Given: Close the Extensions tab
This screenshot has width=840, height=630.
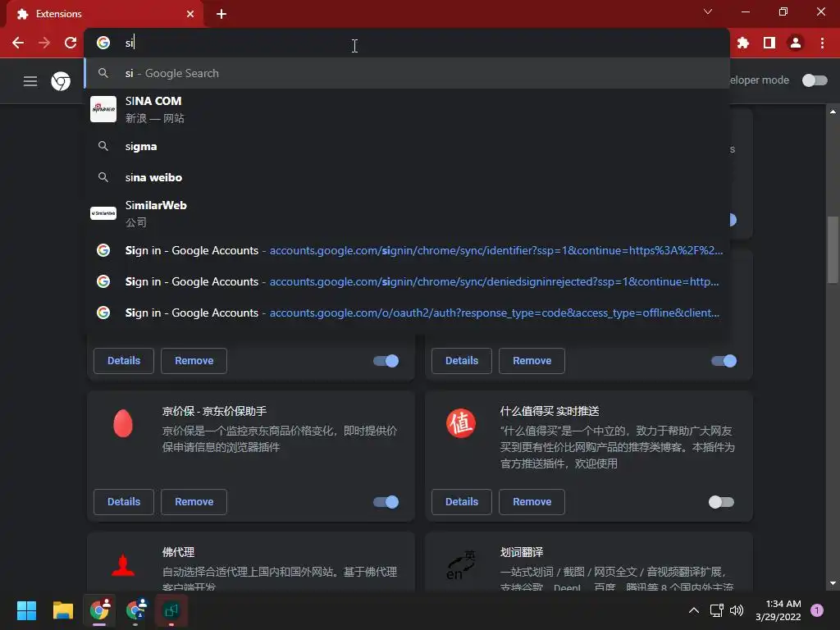Looking at the screenshot, I should 190,14.
